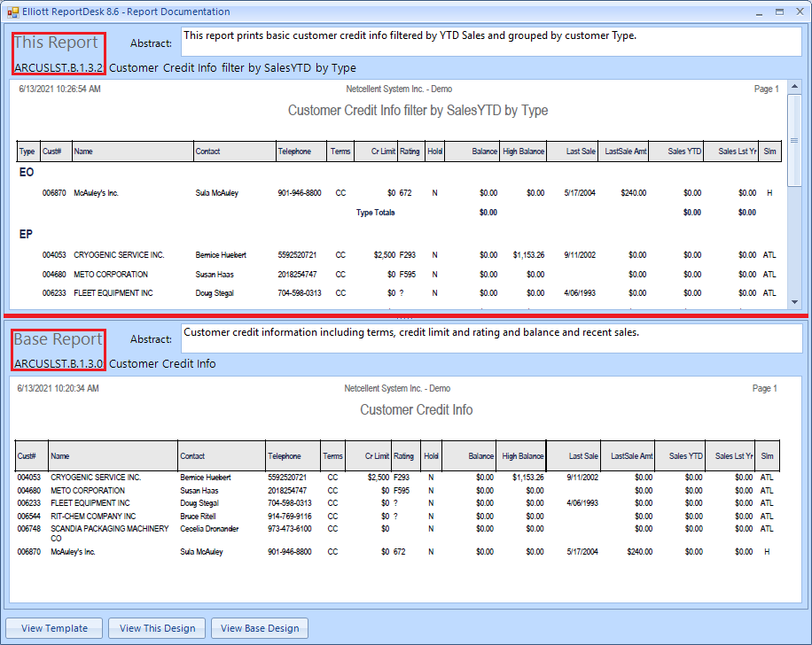Click the splitter bar between the two reports
The width and height of the screenshot is (812, 645).
pos(406,315)
